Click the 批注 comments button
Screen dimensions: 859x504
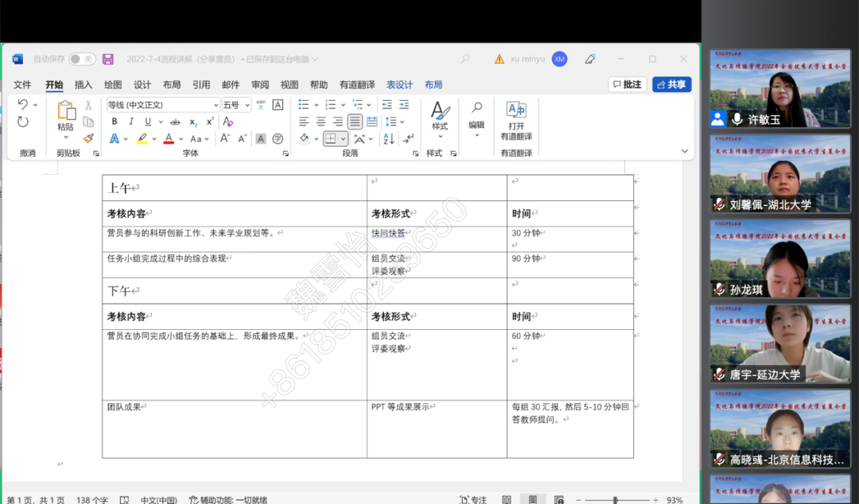click(x=627, y=84)
